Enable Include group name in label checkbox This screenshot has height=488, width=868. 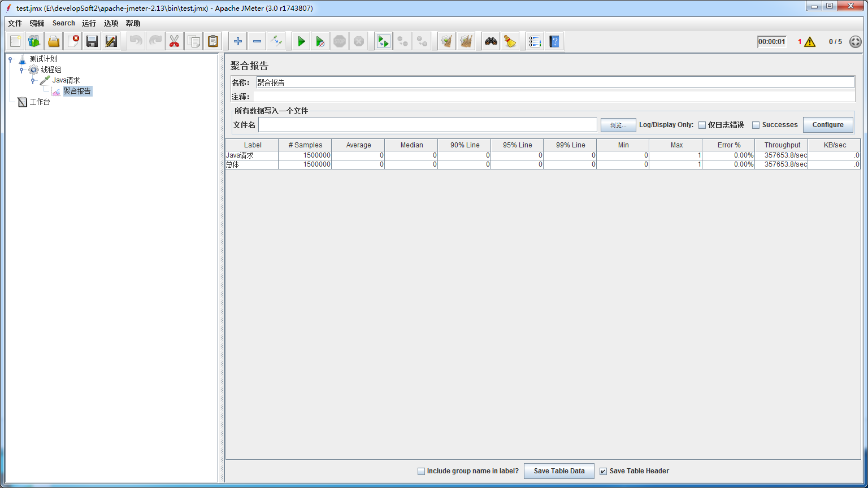click(x=421, y=471)
